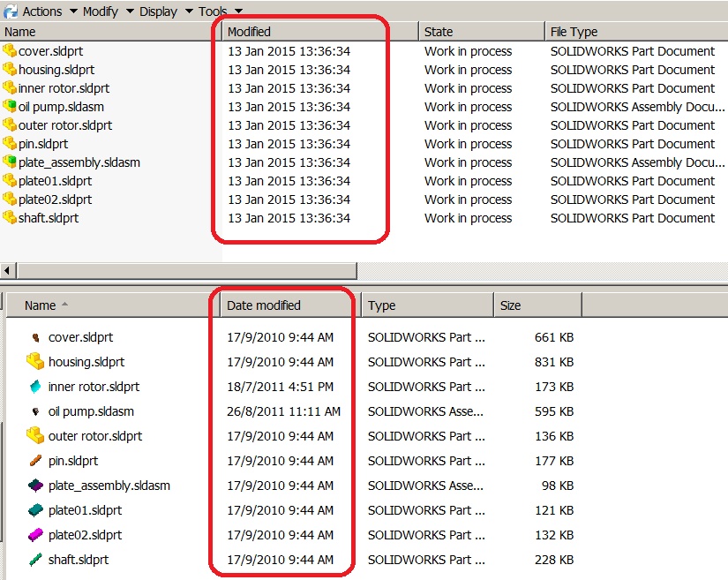Image resolution: width=728 pixels, height=580 pixels.
Task: Sort vault list by File Type column header
Action: (636, 32)
